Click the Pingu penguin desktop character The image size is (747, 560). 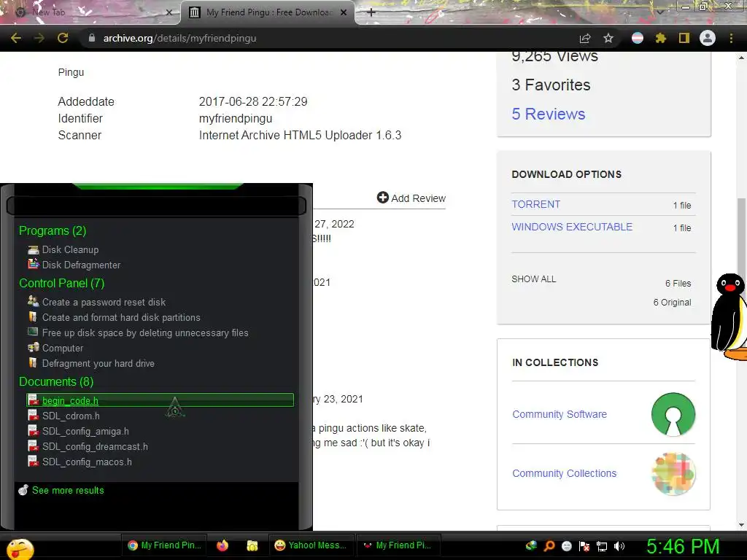pyautogui.click(x=729, y=316)
